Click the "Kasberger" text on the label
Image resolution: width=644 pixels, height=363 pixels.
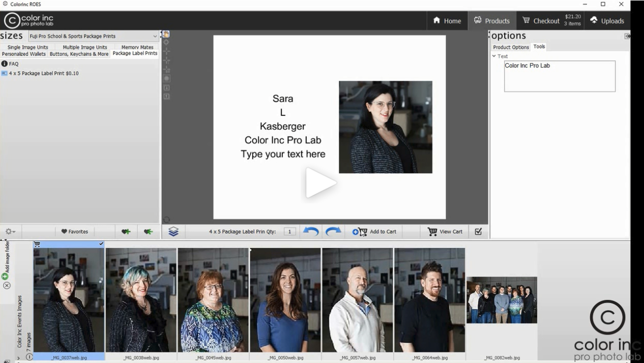point(283,126)
